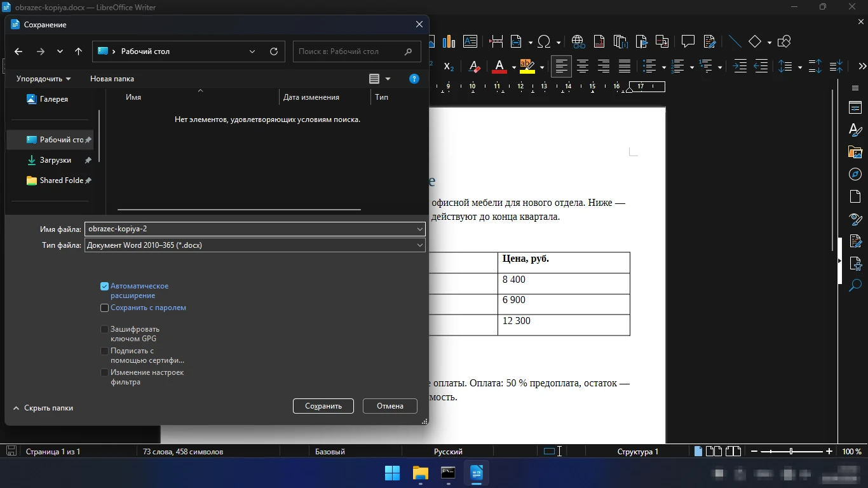Insert a chart from the Writer toolbar
Viewport: 868px width, 488px height.
click(x=449, y=42)
